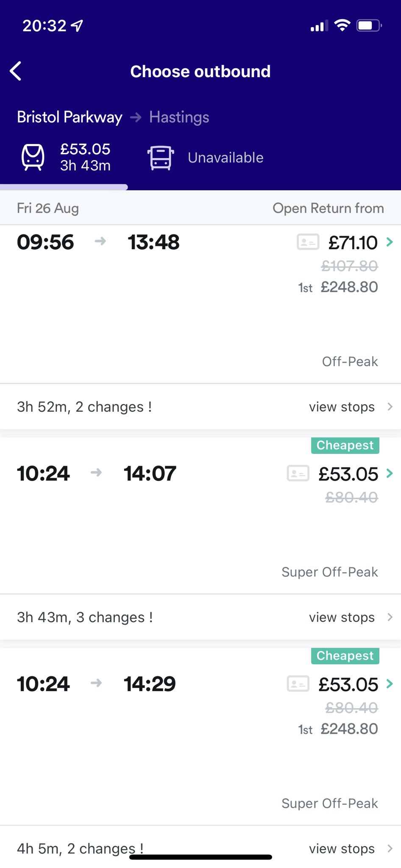The height and width of the screenshot is (868, 401).
Task: Tap railcard icon on 14:29 arrival journey
Action: click(x=298, y=684)
